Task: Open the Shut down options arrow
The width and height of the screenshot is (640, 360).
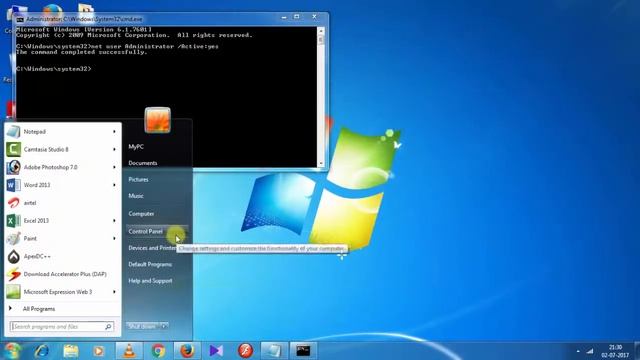Action: point(164,327)
